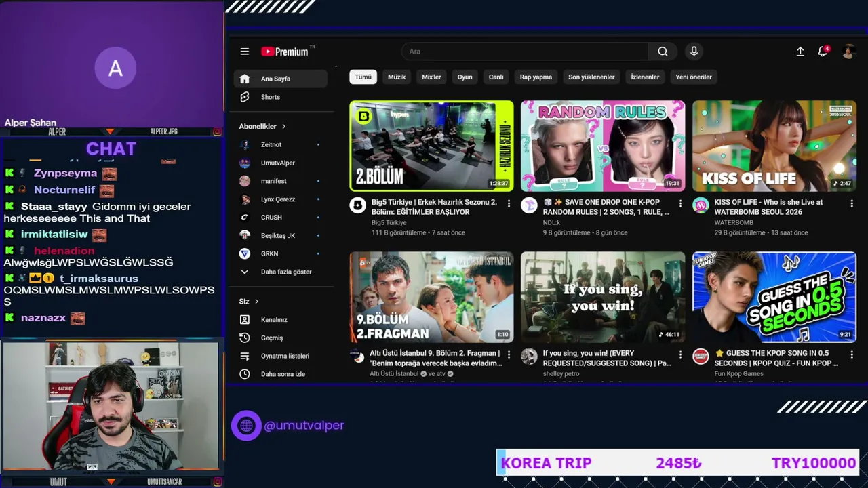Viewport: 868px width, 488px height.
Task: Select the Müzik filter chip
Action: 397,77
